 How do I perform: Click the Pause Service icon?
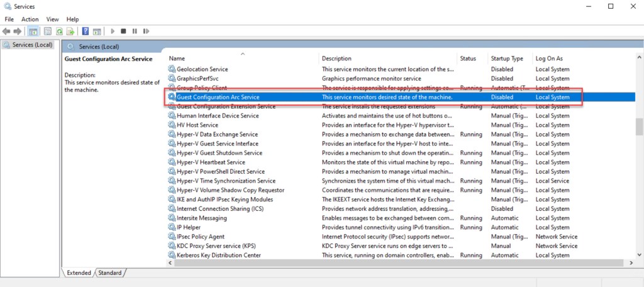point(135,31)
